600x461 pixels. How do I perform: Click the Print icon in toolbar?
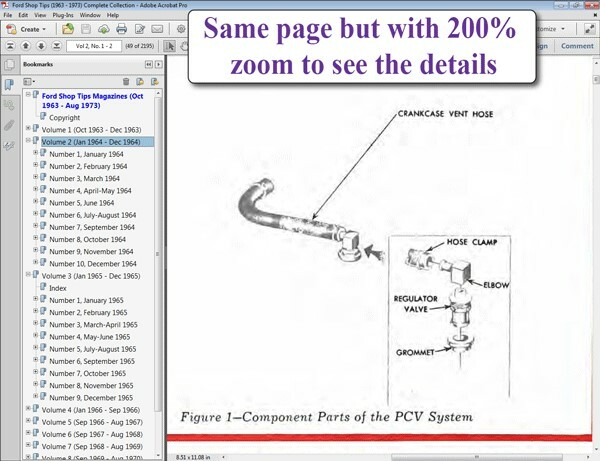click(120, 30)
